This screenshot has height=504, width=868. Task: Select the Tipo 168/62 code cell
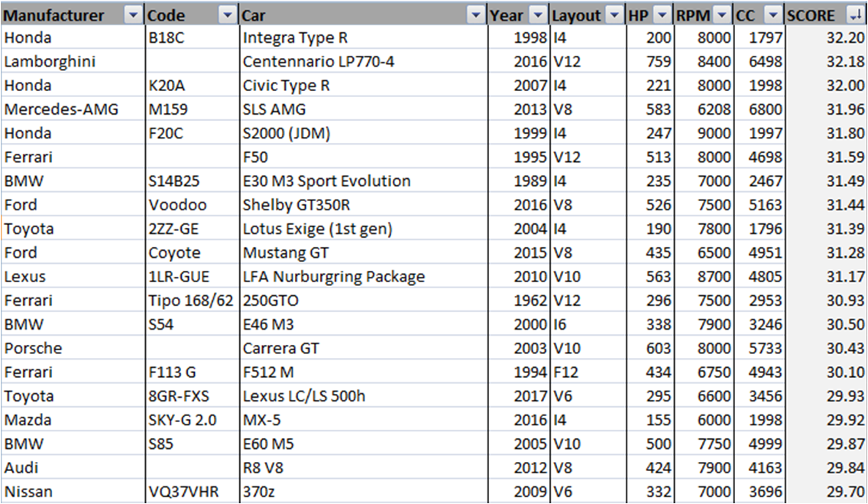pyautogui.click(x=191, y=301)
